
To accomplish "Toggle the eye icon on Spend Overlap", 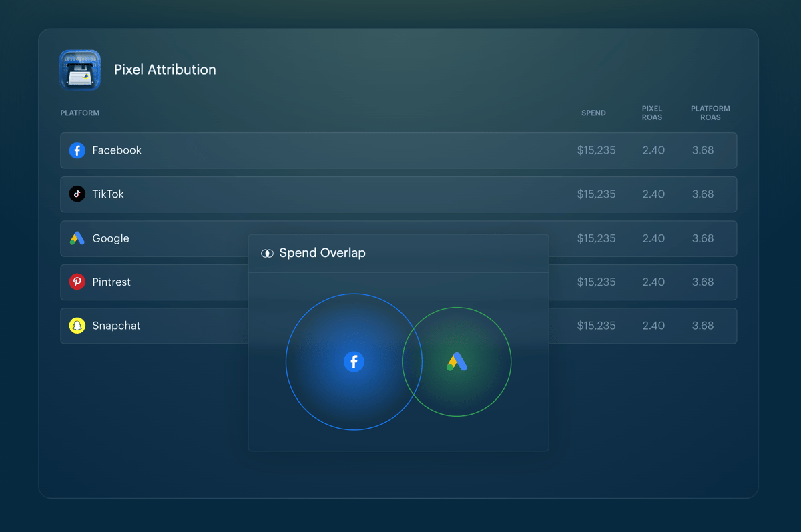I will pyautogui.click(x=267, y=253).
